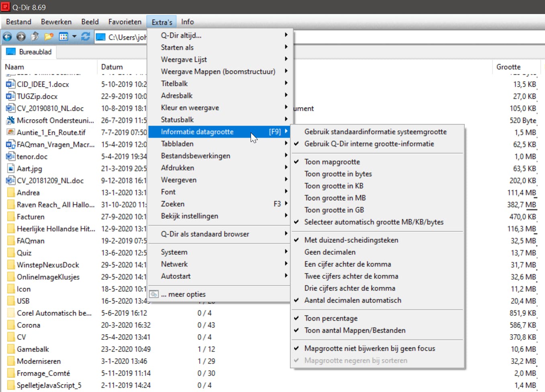Sort by the Grootte column header

click(508, 67)
